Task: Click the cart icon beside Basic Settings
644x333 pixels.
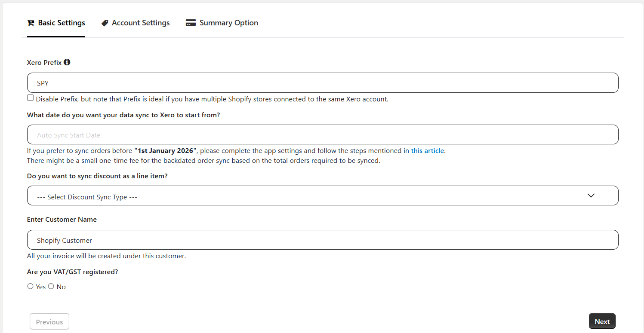Action: [x=31, y=23]
